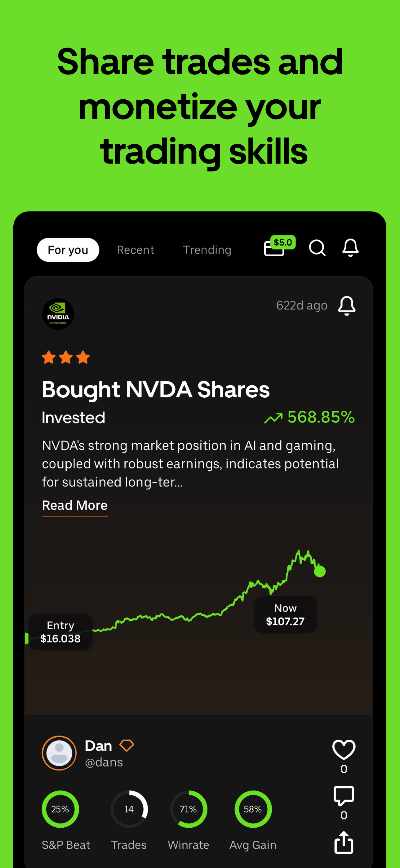Select the For you tab
This screenshot has width=400, height=868.
[68, 250]
